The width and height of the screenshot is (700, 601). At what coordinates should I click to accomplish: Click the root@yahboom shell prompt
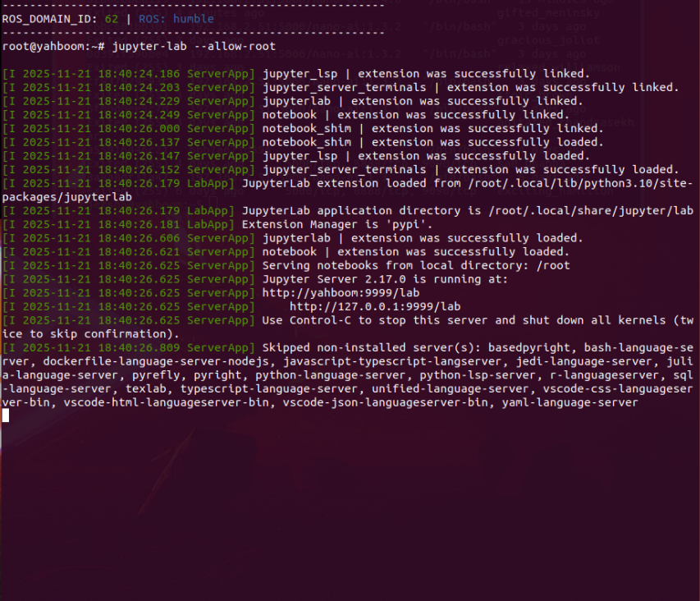click(49, 46)
